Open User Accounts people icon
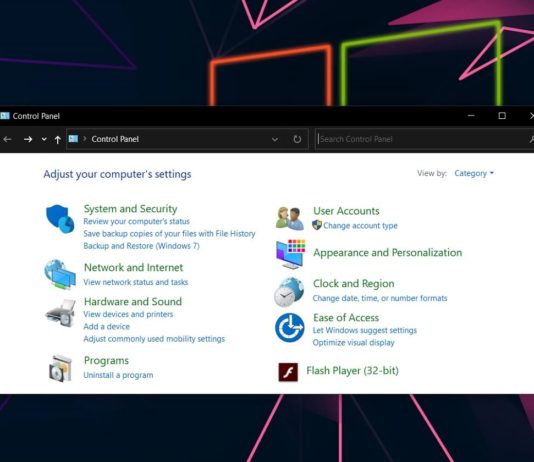This screenshot has width=534, height=462. pos(290,218)
